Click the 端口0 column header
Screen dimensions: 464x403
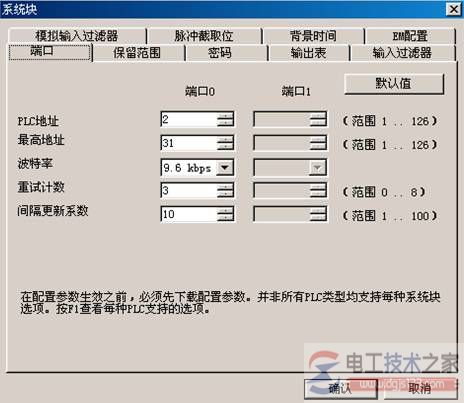click(200, 91)
